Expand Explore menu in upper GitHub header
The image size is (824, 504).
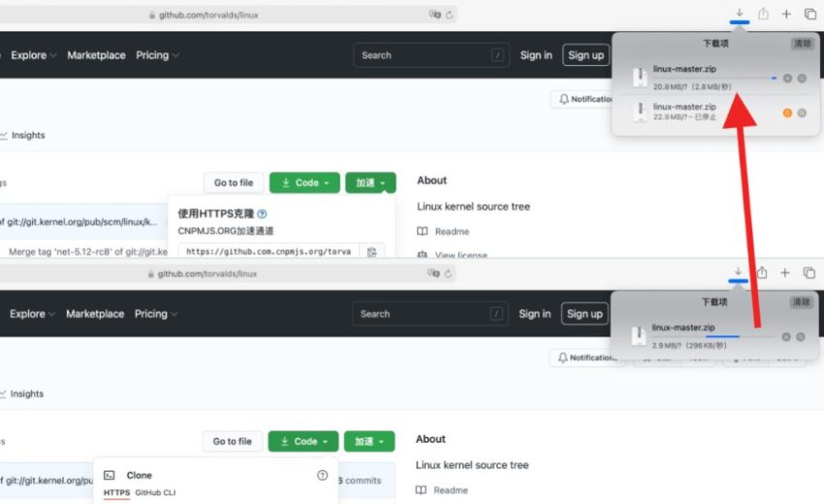[34, 55]
